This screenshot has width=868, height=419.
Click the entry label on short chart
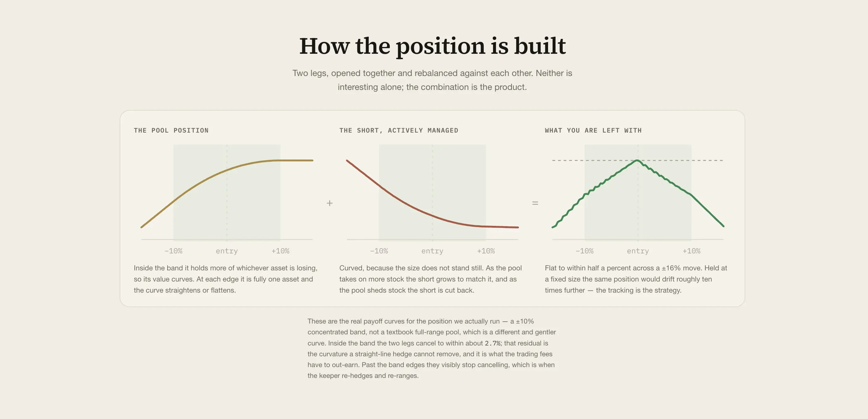click(x=432, y=251)
